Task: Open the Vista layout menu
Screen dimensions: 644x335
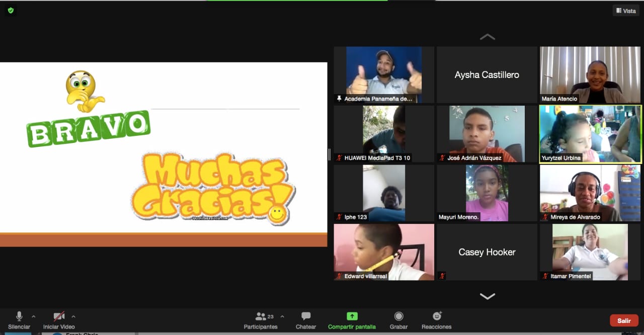Action: pyautogui.click(x=626, y=11)
